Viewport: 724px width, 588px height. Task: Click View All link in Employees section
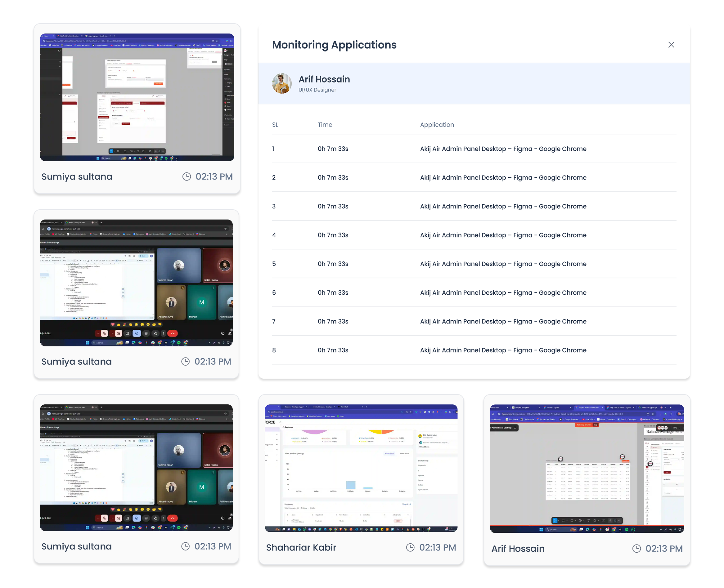pyautogui.click(x=406, y=504)
